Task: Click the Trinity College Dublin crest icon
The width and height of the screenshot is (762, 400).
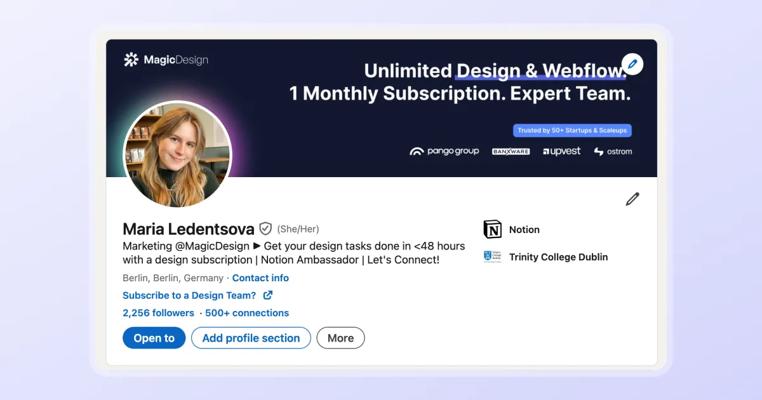Action: (x=492, y=257)
